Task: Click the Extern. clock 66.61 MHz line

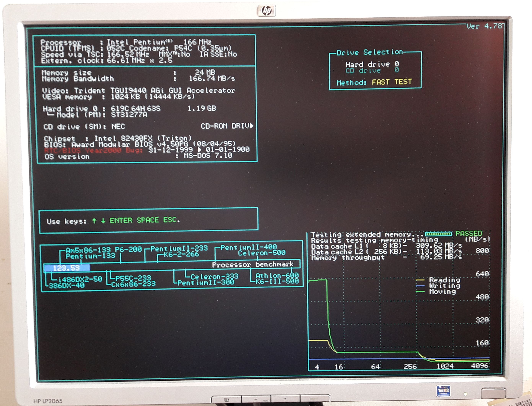Action: [x=107, y=60]
